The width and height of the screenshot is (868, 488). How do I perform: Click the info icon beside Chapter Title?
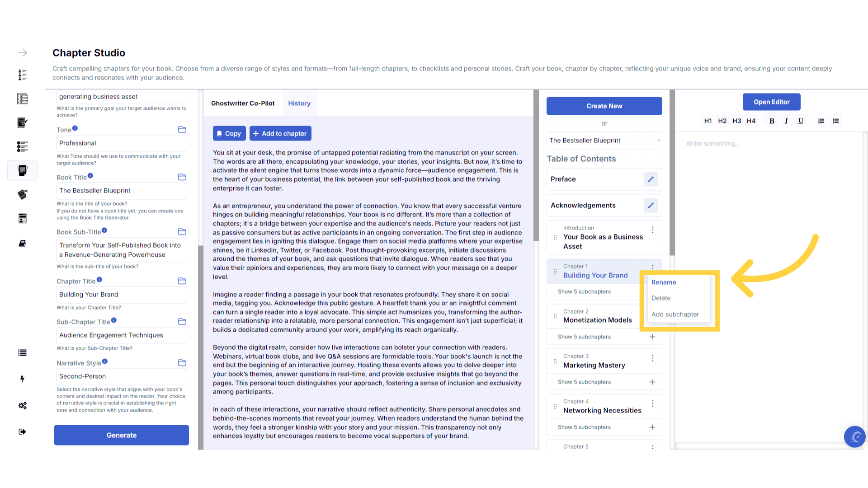point(99,280)
